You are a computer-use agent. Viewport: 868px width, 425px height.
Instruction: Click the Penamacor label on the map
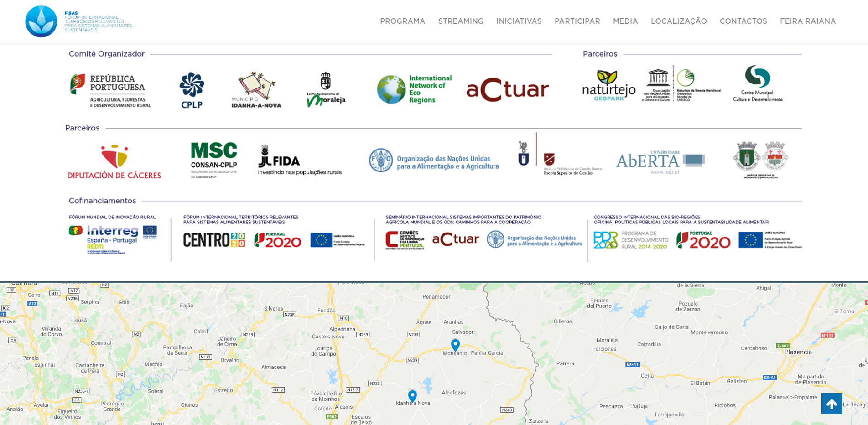point(436,297)
